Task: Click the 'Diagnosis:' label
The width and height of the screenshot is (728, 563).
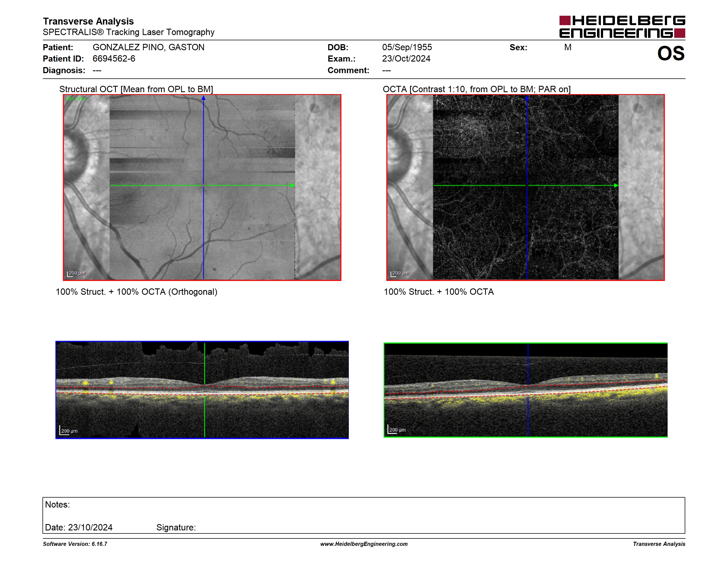Action: coord(64,70)
